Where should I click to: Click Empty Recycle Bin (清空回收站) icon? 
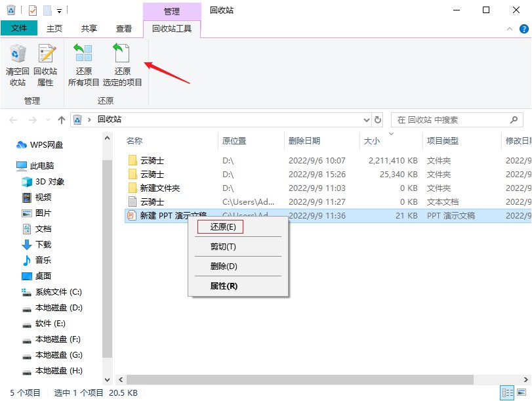[18, 64]
